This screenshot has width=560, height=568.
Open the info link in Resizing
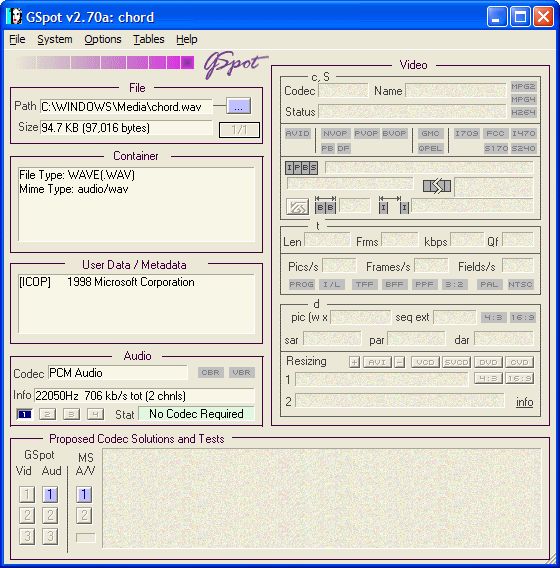[x=524, y=402]
